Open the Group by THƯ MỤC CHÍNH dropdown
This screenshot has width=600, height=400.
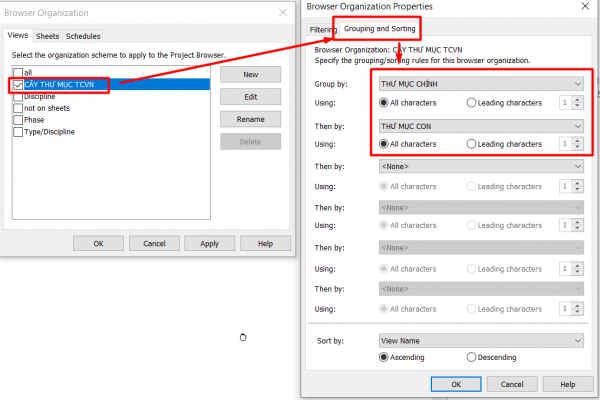tap(480, 84)
